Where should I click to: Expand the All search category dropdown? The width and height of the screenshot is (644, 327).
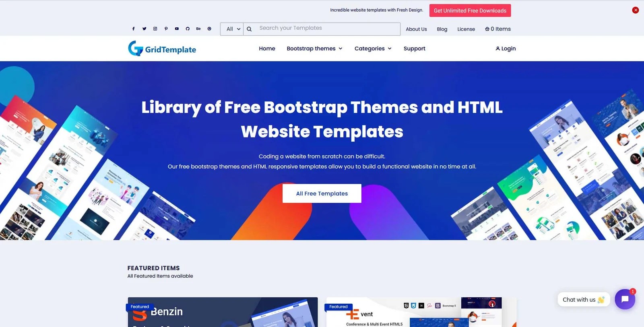(x=232, y=29)
